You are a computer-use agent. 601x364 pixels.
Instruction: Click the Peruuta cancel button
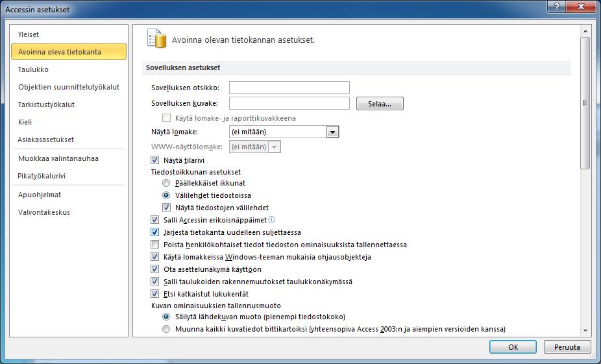coord(567,347)
